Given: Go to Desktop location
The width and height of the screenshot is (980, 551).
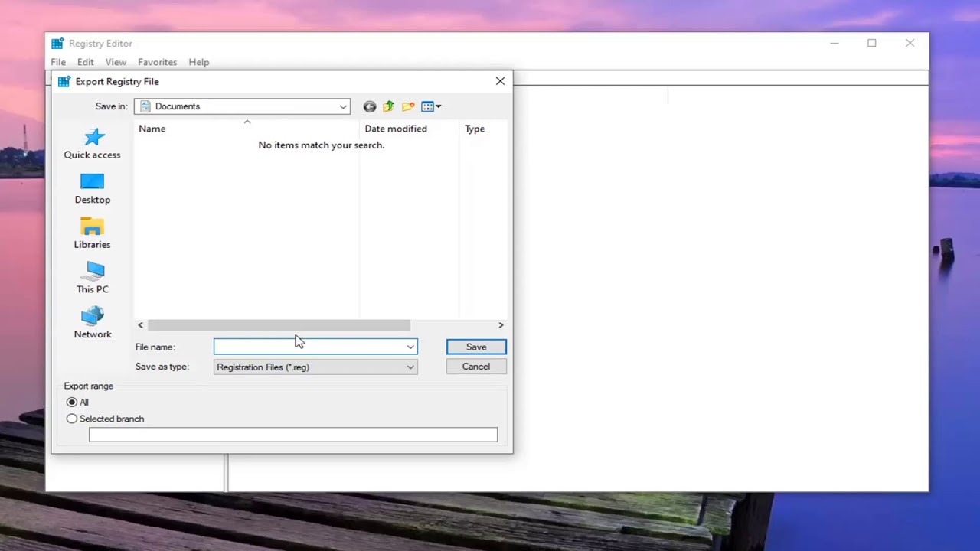Looking at the screenshot, I should click(x=92, y=188).
